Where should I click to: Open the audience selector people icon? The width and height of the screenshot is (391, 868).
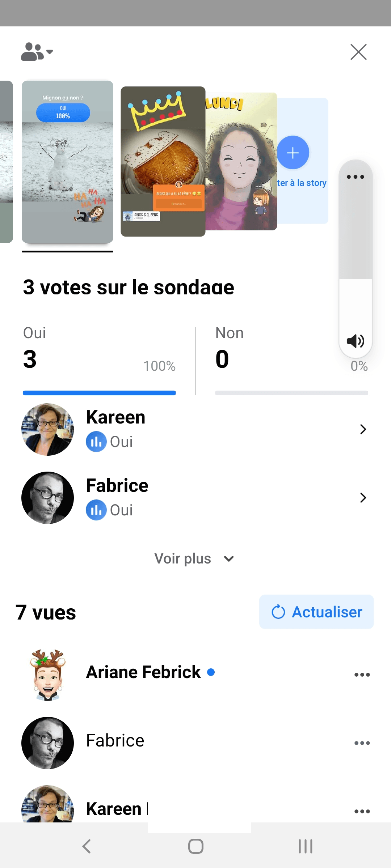(37, 52)
